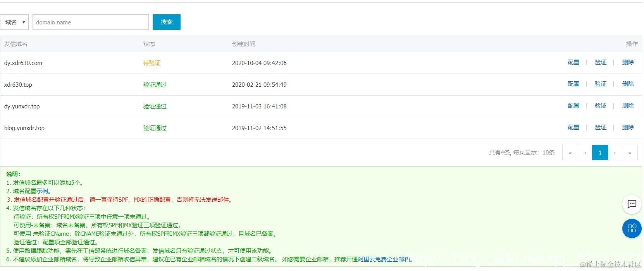Click the 共有4条, 每页显示: 10条 summary text
The image size is (644, 271).
(522, 153)
